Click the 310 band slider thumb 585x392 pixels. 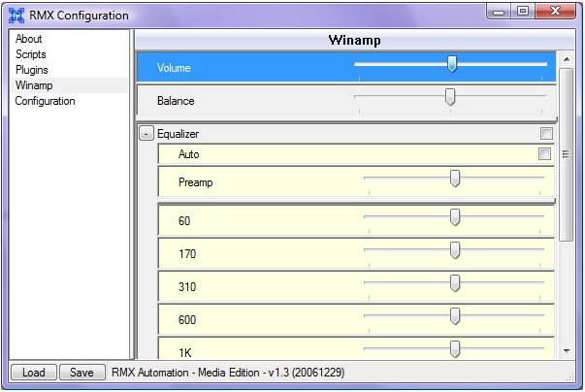[x=455, y=283]
